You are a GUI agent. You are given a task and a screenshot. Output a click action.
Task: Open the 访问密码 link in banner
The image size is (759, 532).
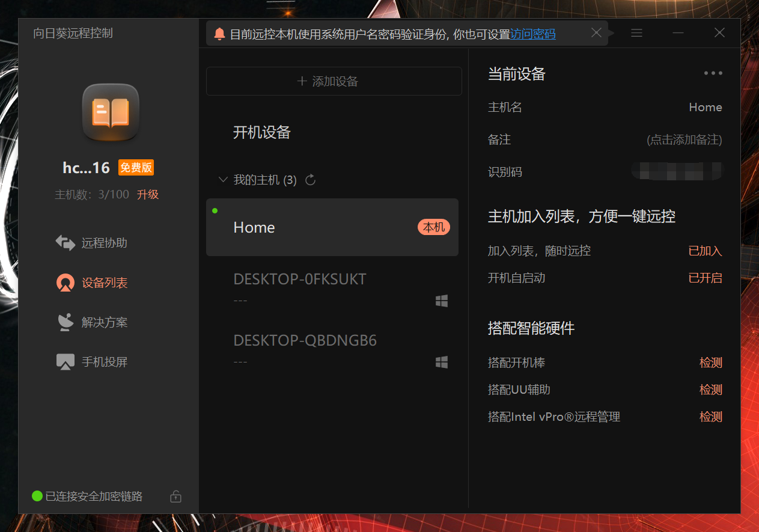tap(533, 34)
